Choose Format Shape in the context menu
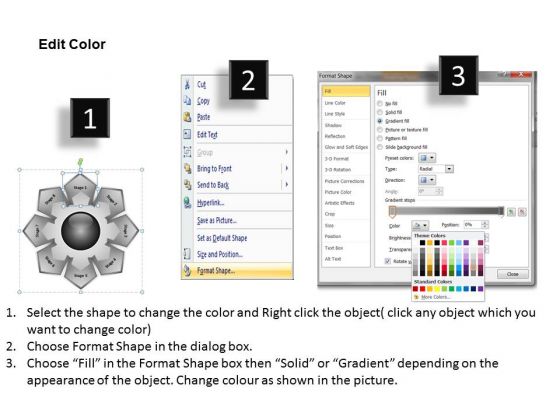Image resolution: width=560 pixels, height=420 pixels. click(237, 271)
